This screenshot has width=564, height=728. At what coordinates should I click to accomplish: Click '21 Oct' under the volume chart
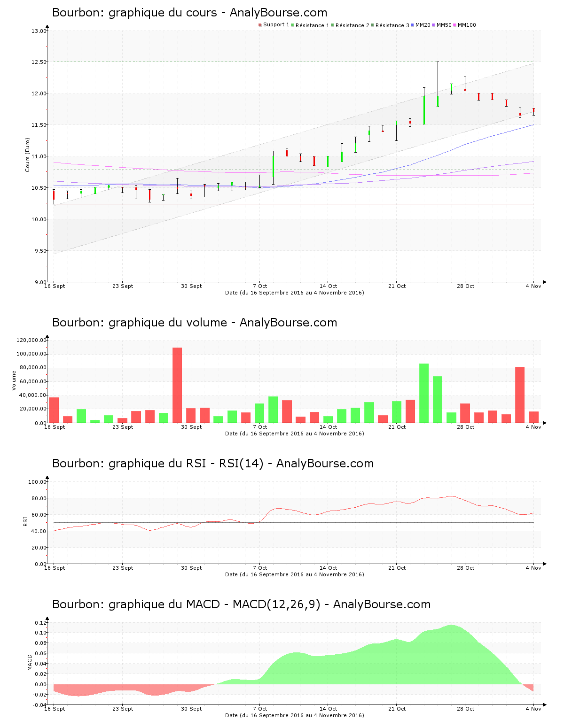(x=397, y=427)
